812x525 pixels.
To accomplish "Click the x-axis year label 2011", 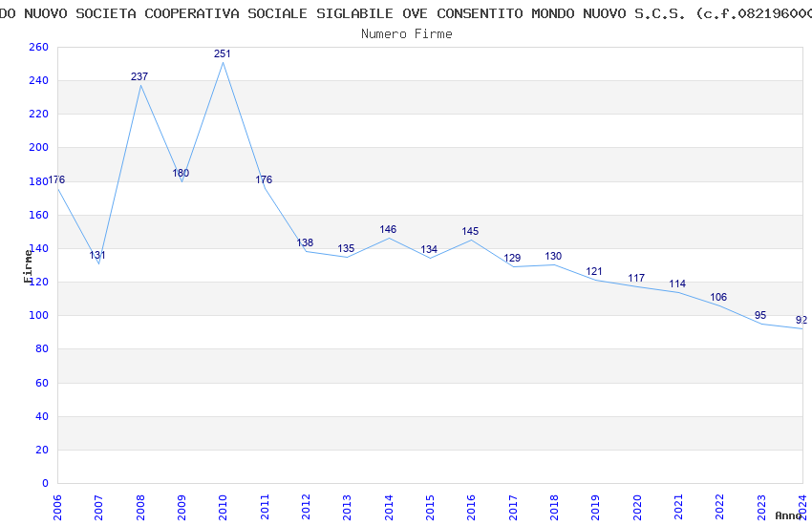I will (x=265, y=508).
